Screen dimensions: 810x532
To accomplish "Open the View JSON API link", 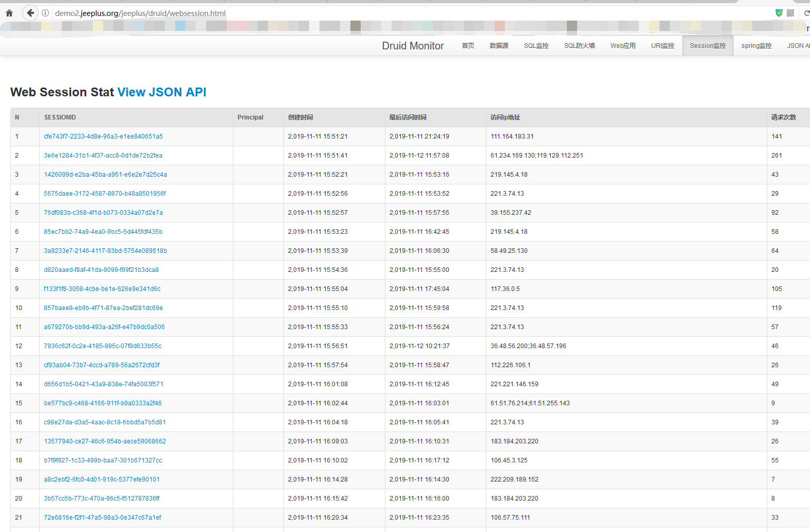I will coord(162,92).
